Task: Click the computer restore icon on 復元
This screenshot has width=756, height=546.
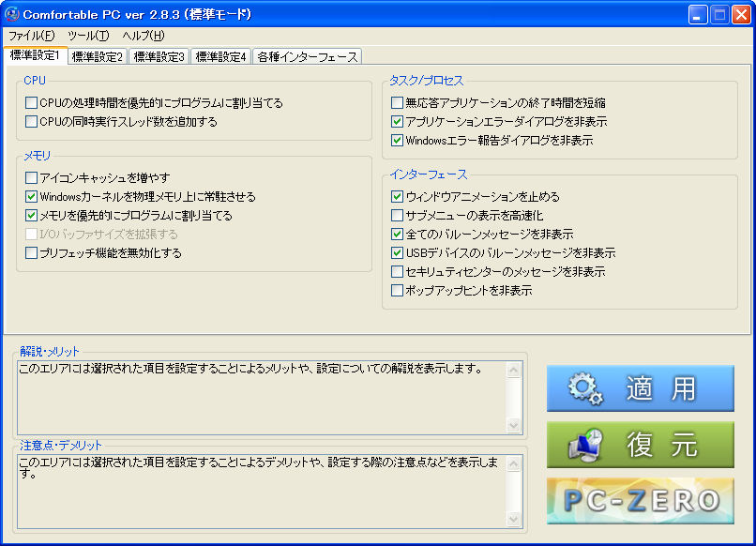Action: click(x=585, y=446)
